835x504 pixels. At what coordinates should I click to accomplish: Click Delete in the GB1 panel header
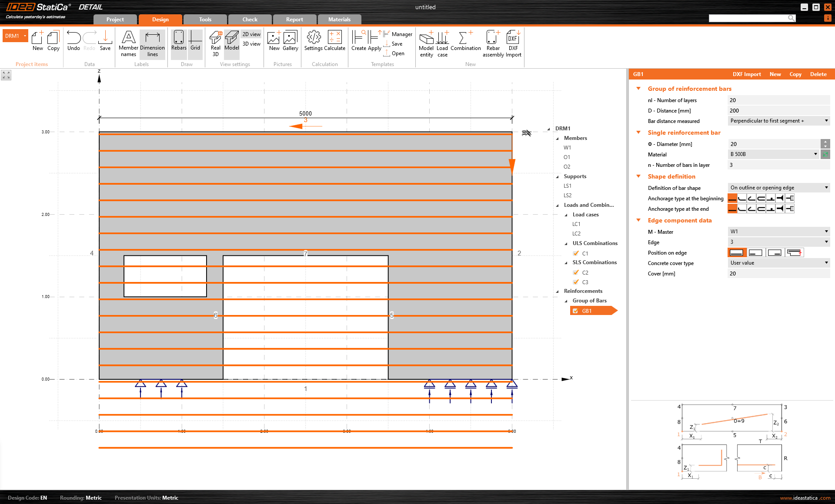(x=818, y=74)
